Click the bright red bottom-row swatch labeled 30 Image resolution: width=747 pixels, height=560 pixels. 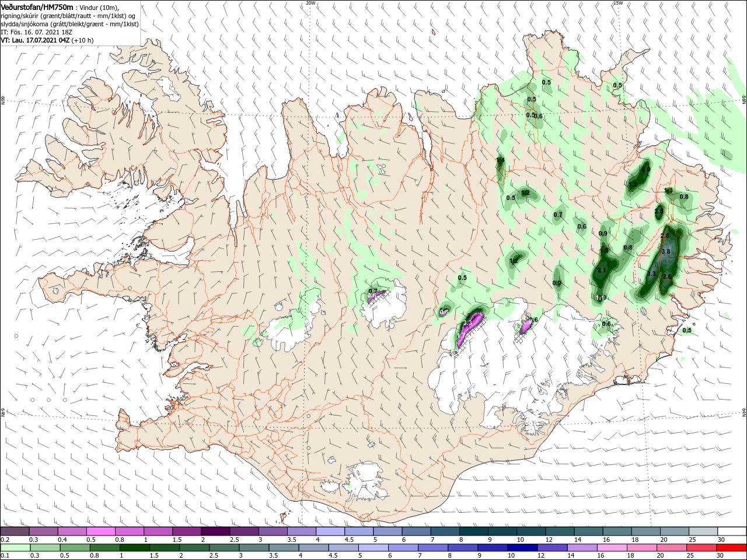[731, 548]
